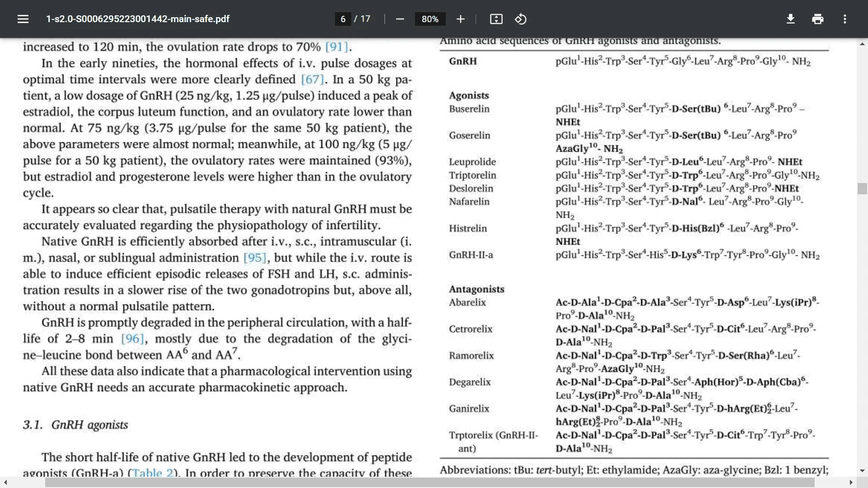Image resolution: width=868 pixels, height=488 pixels.
Task: Click the 'Histrelin' table row label
Action: (x=468, y=228)
